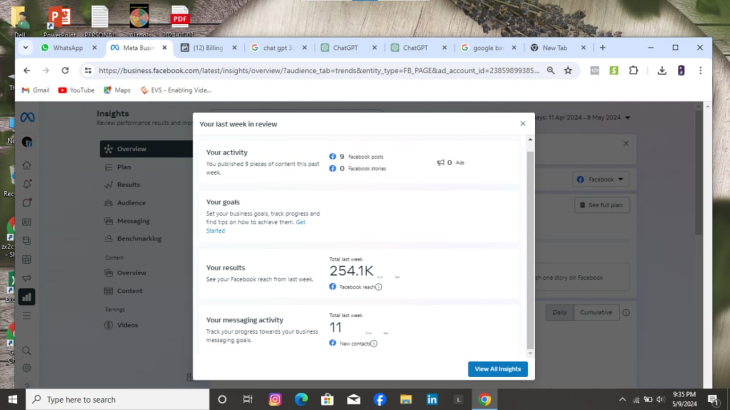This screenshot has height=410, width=730.
Task: Click dialog scrollbar down arrow
Action: [x=530, y=354]
